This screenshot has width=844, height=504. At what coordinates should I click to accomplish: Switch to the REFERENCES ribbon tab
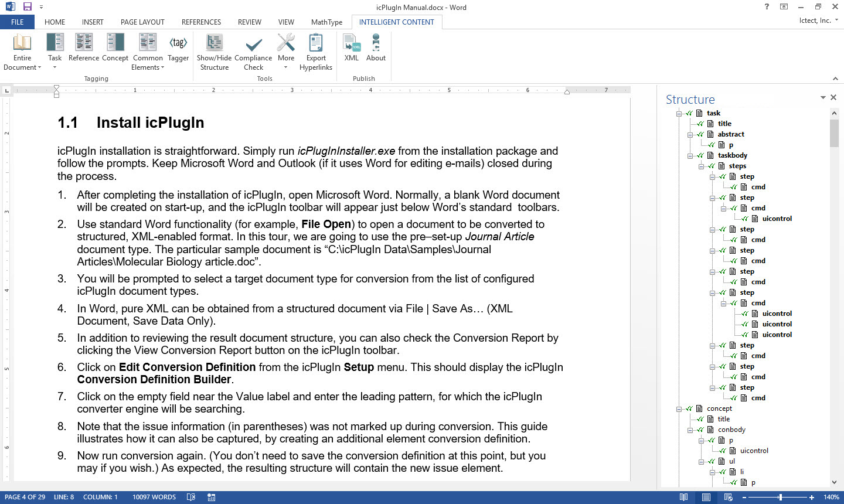[201, 22]
